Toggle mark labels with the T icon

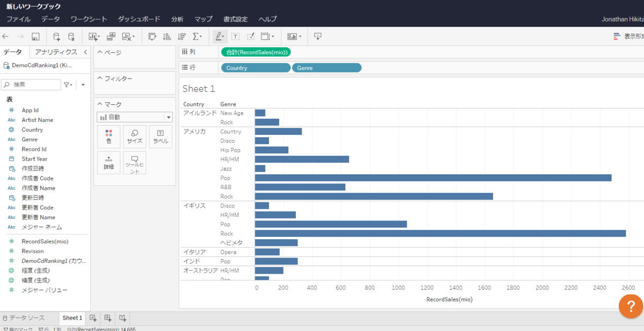236,36
